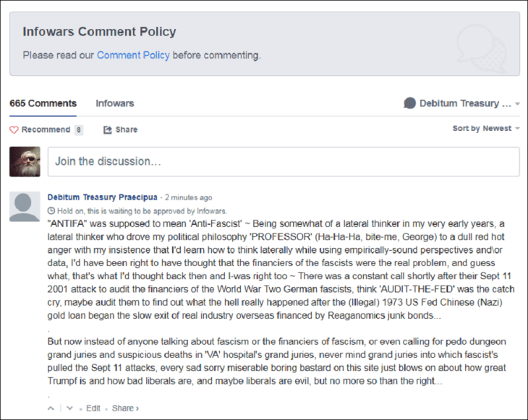Click the grey commenter avatar placeholder
The width and height of the screenshot is (528, 420).
click(x=25, y=207)
